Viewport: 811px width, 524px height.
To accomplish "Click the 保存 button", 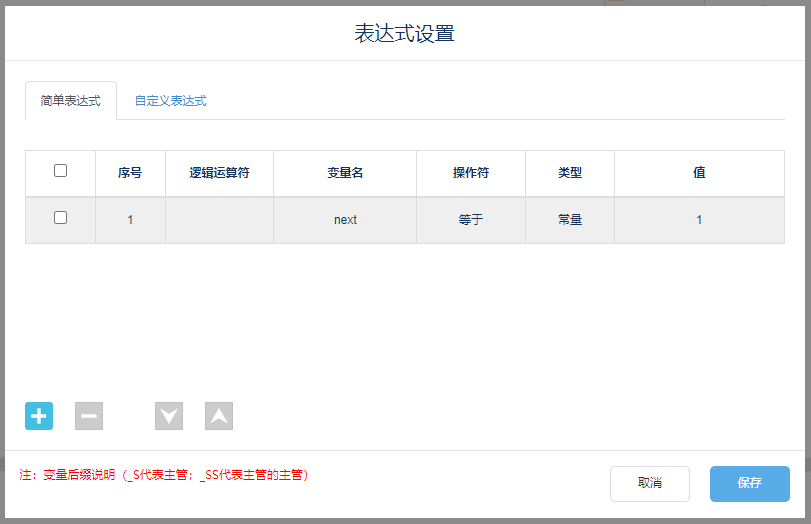I will tap(749, 483).
